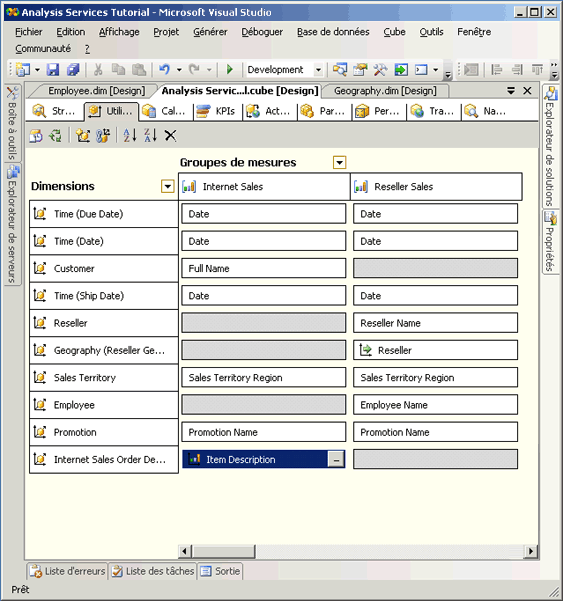This screenshot has height=601, width=563.
Task: Select the Reseller Name cell
Action: coord(435,323)
